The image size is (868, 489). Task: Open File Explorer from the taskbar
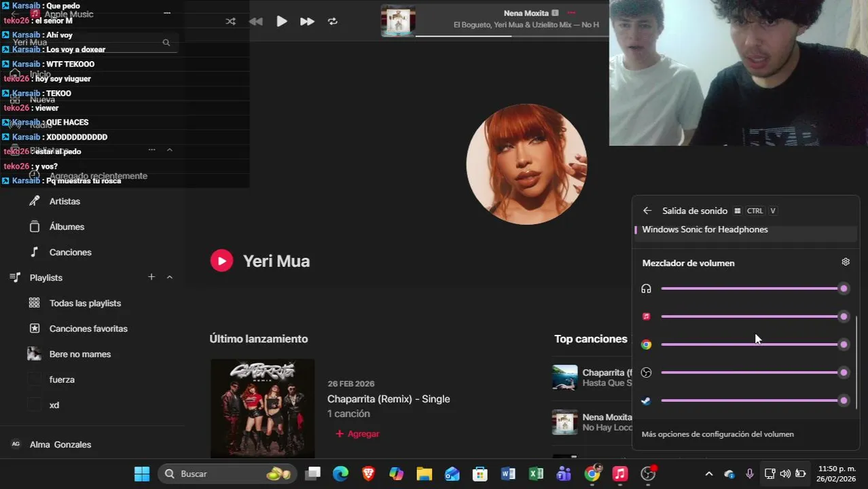coord(424,473)
